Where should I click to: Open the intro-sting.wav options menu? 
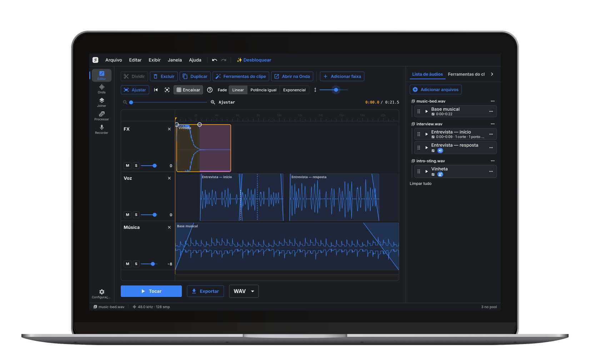pos(492,161)
